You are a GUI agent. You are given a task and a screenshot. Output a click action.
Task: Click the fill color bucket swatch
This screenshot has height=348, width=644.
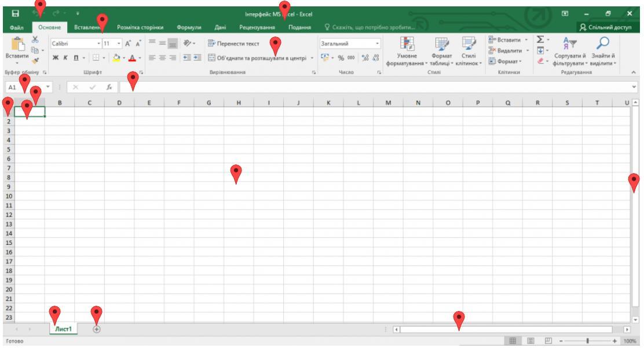point(116,58)
